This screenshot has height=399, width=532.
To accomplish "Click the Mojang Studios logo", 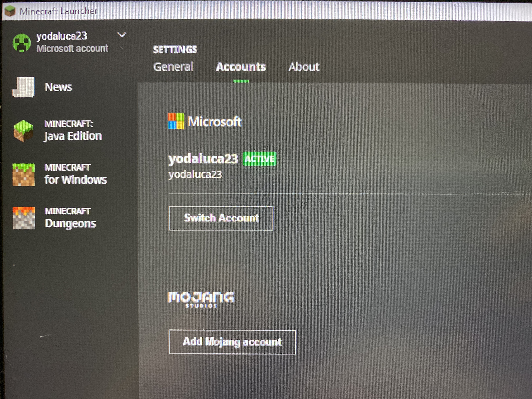I will 201,299.
